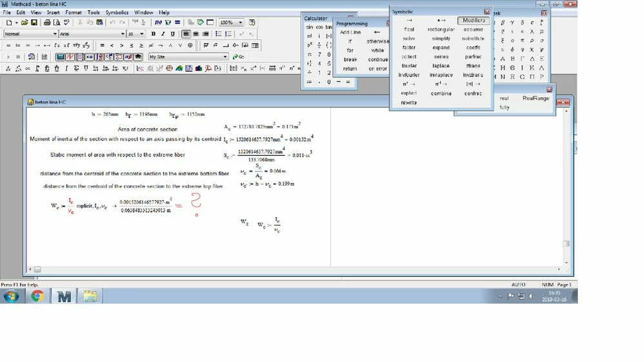Open the Format menu

click(x=73, y=12)
